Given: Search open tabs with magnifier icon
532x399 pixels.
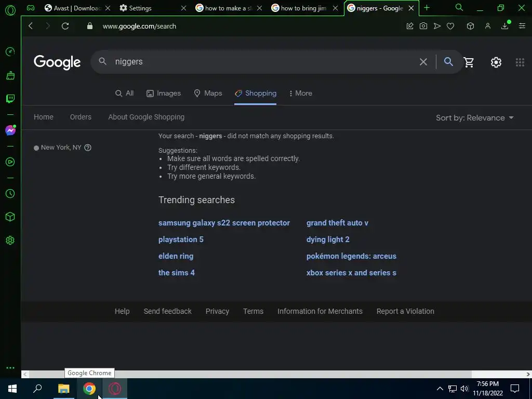Looking at the screenshot, I should click(459, 7).
